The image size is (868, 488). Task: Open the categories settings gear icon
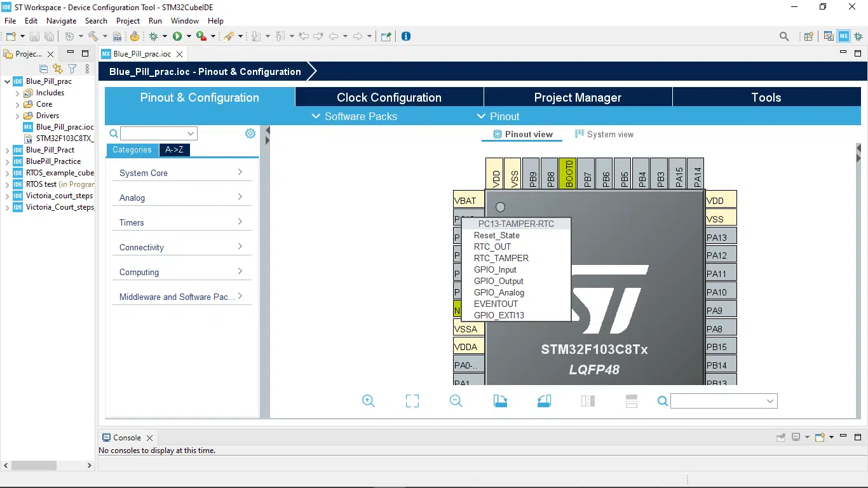tap(250, 133)
